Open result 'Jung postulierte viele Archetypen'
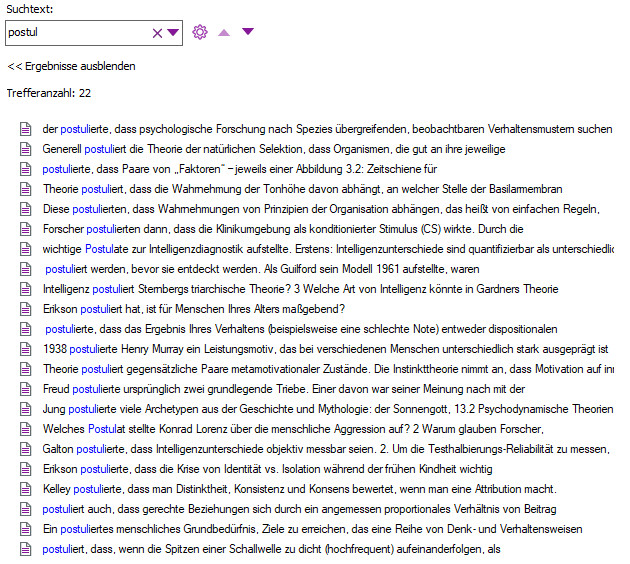The image size is (630, 564). (x=328, y=409)
